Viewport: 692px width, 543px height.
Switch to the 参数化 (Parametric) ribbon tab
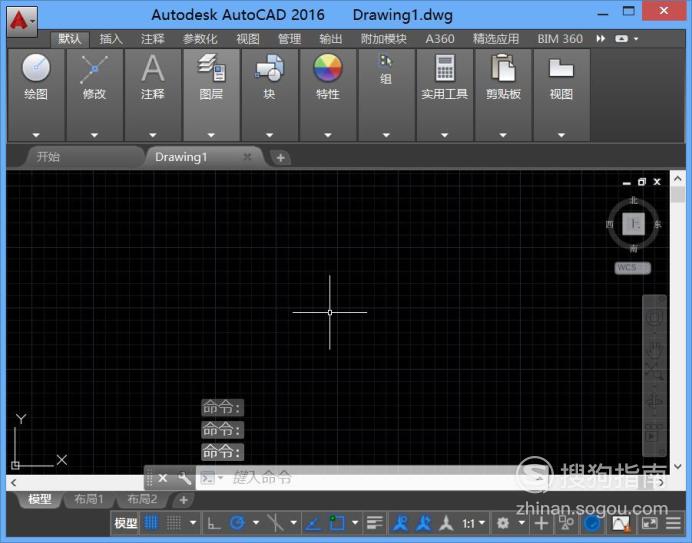click(200, 39)
